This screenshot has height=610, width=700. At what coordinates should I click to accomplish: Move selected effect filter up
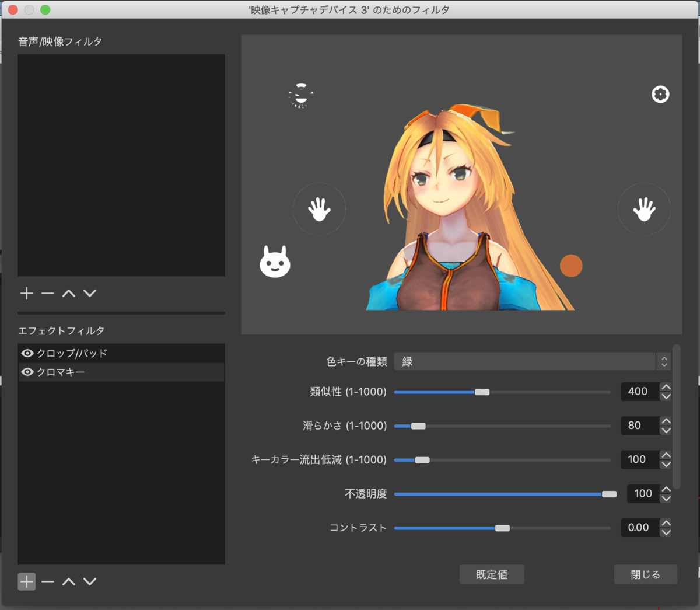(69, 581)
